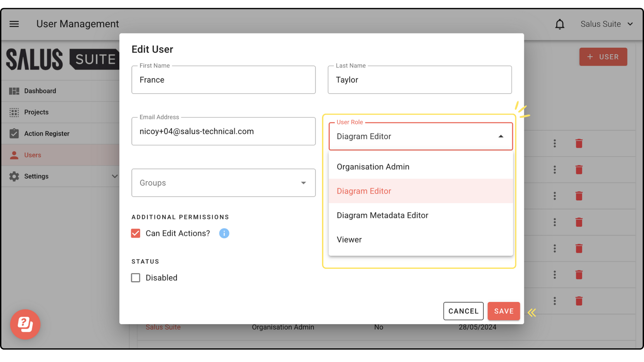Click into the Email Address field
The height and width of the screenshot is (362, 644).
[223, 131]
